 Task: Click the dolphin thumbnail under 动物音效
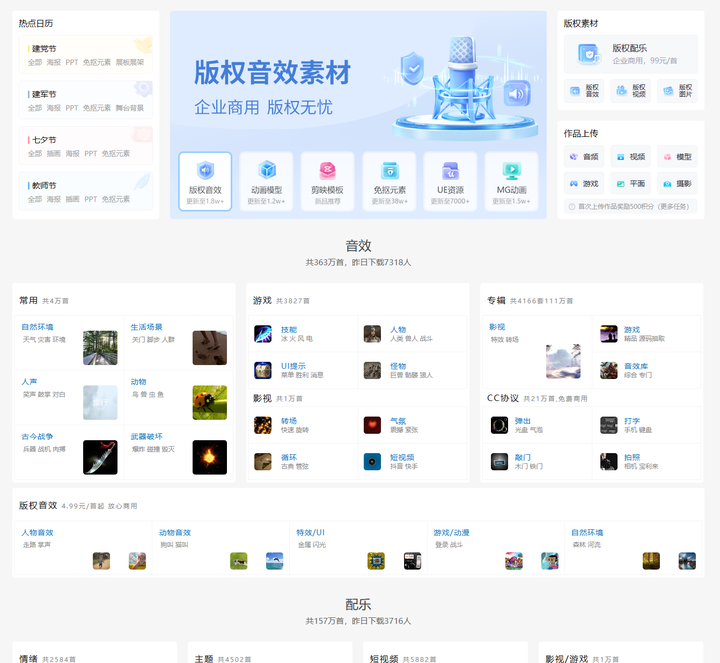(275, 561)
